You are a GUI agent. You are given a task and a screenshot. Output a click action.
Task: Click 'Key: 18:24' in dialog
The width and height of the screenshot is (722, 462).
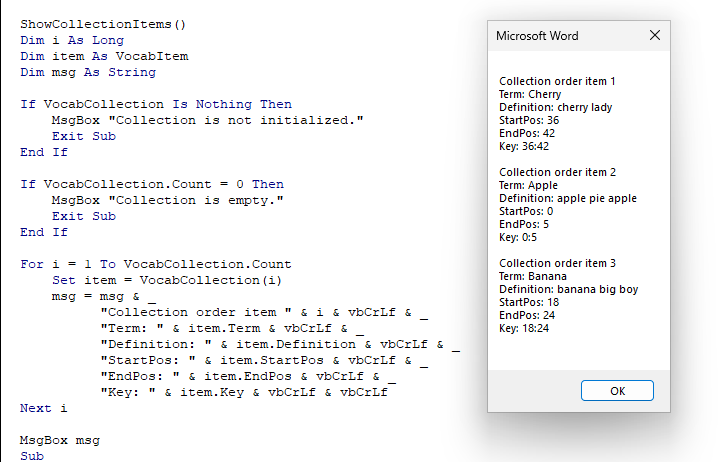pyautogui.click(x=524, y=328)
